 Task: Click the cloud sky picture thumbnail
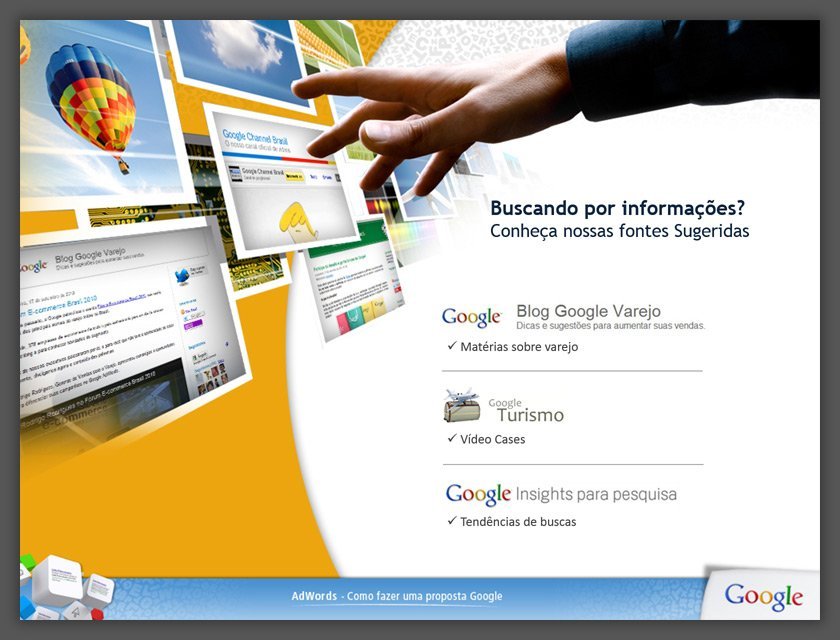click(241, 59)
